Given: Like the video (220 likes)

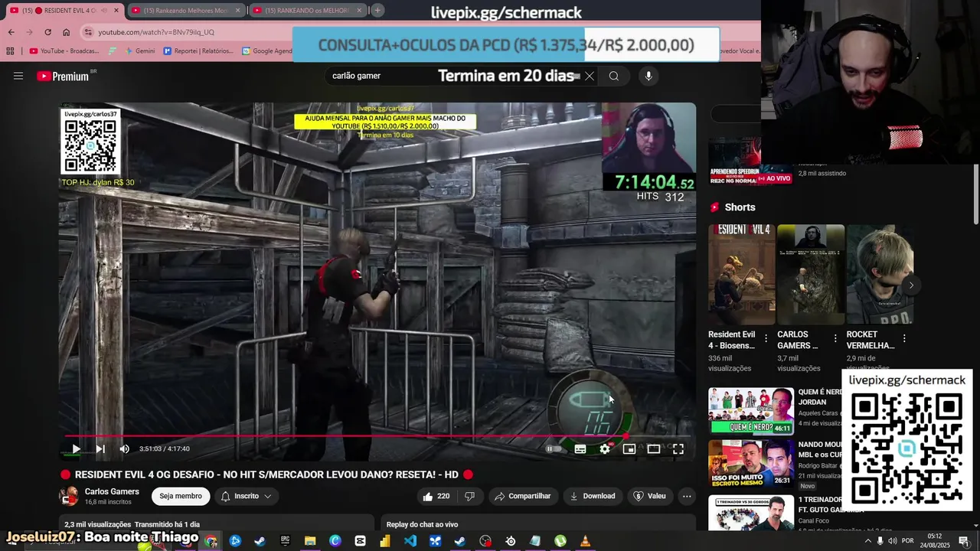Looking at the screenshot, I should click(x=436, y=496).
